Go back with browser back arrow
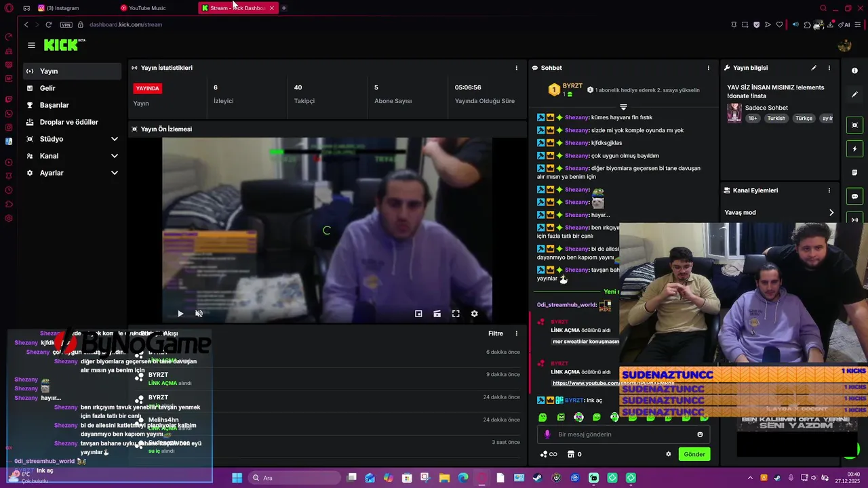 coord(26,24)
